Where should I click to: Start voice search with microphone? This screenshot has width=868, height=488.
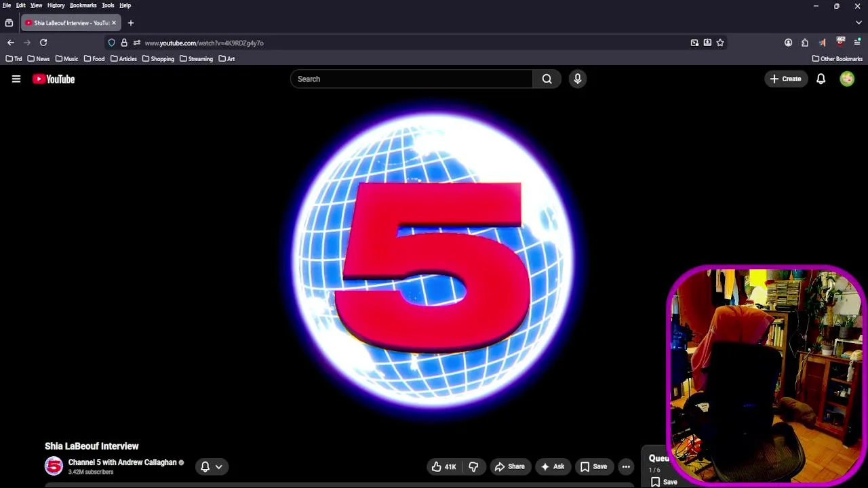pyautogui.click(x=578, y=79)
